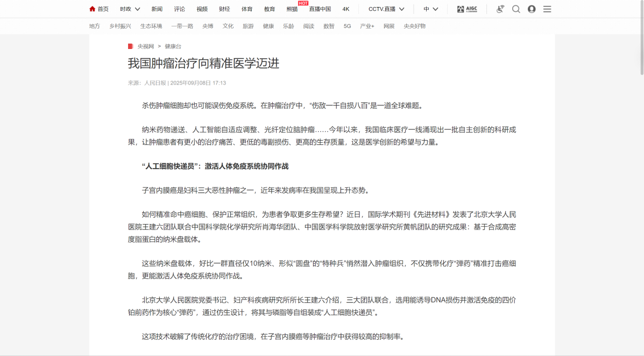
Task: Open 健康 in the secondary nav
Action: [268, 26]
